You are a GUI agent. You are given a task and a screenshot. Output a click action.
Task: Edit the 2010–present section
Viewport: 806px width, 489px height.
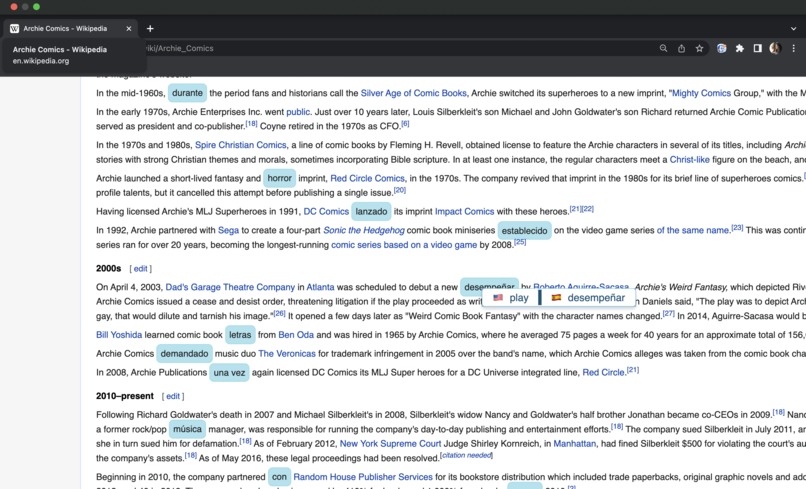coord(173,396)
